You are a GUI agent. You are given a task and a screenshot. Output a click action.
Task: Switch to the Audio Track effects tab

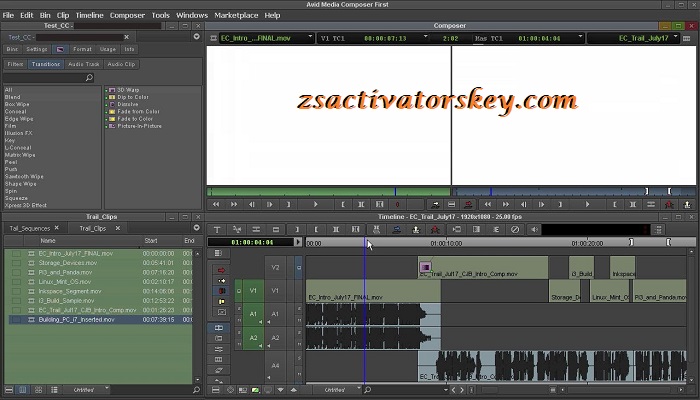(83, 64)
